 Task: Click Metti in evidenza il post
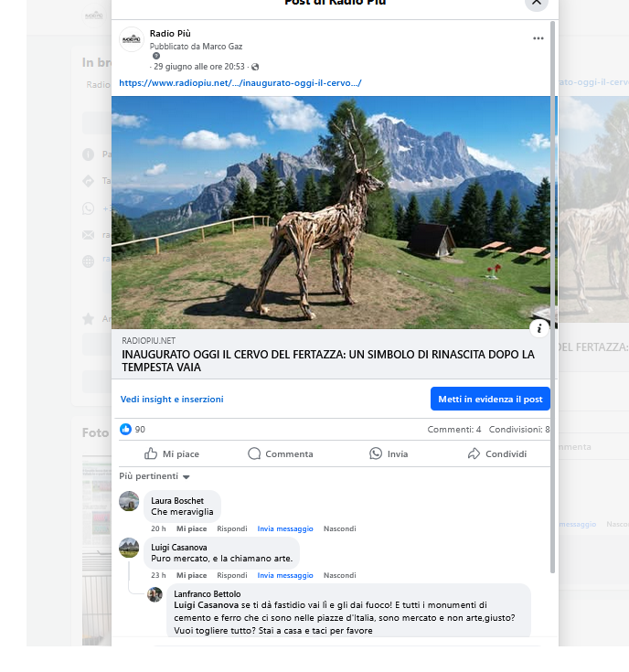[x=490, y=399]
